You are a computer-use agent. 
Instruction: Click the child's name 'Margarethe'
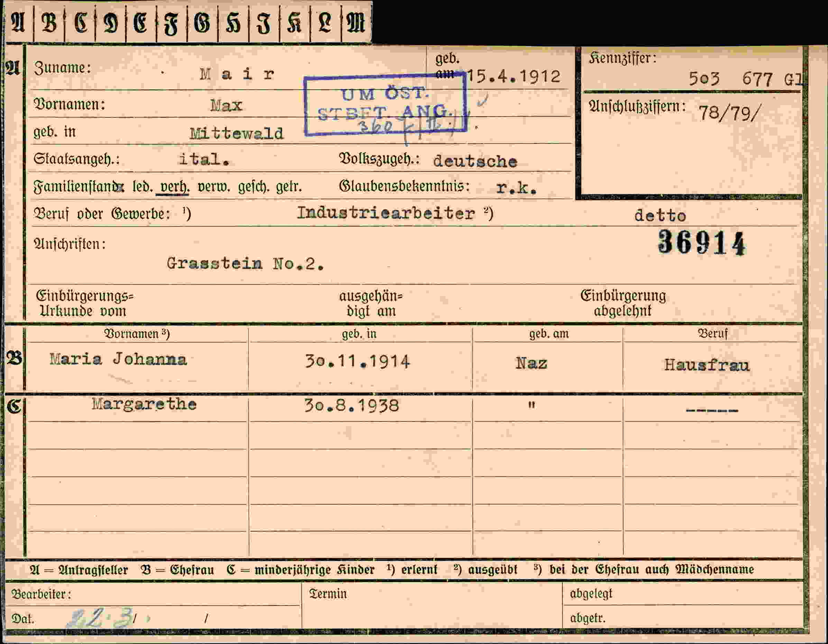[x=144, y=404]
